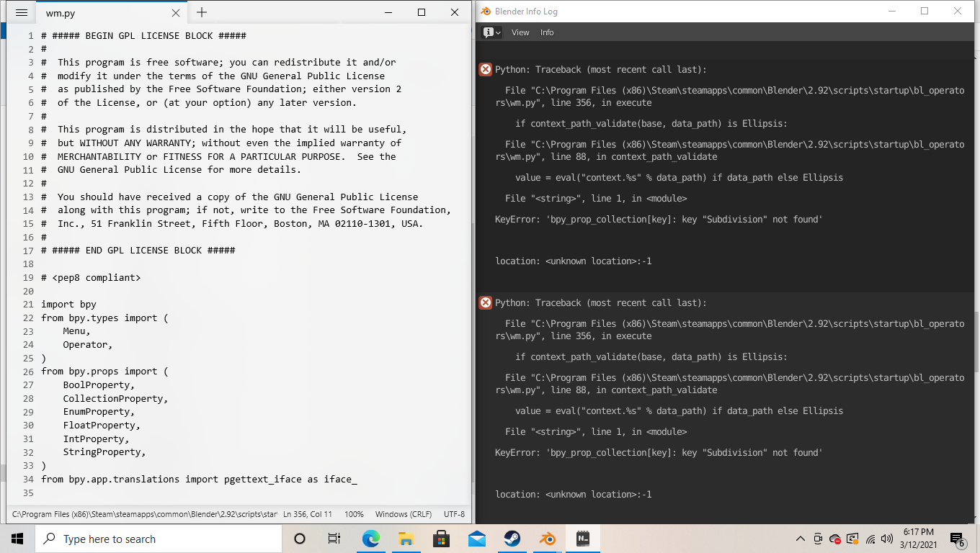Click line 21 "import bpy" in the editor

(68, 305)
